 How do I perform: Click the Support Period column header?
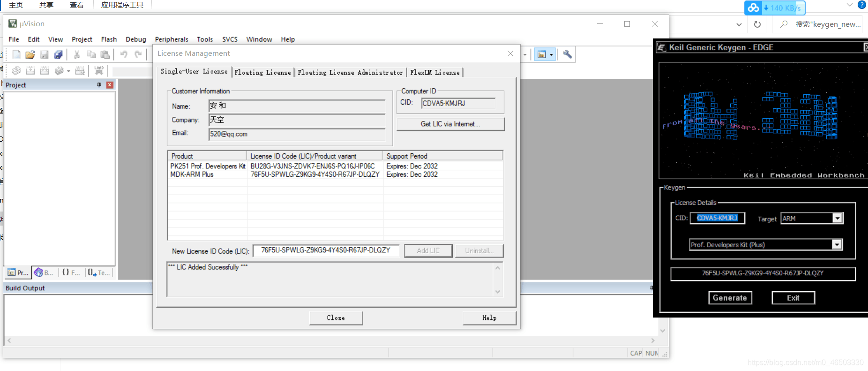coord(443,156)
